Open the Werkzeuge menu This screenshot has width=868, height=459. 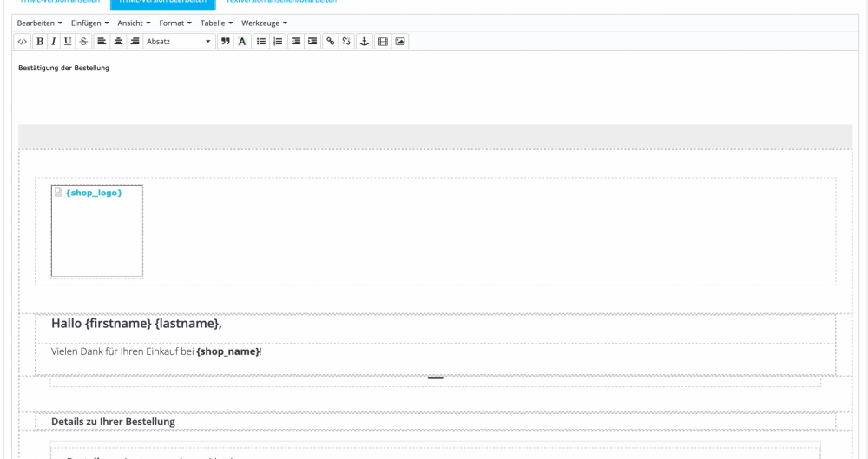click(264, 23)
